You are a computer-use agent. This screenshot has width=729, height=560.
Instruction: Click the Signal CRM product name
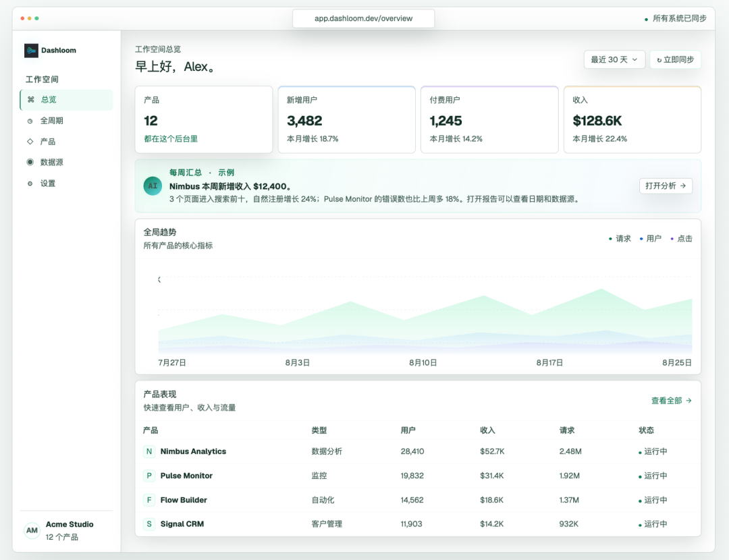click(x=182, y=524)
